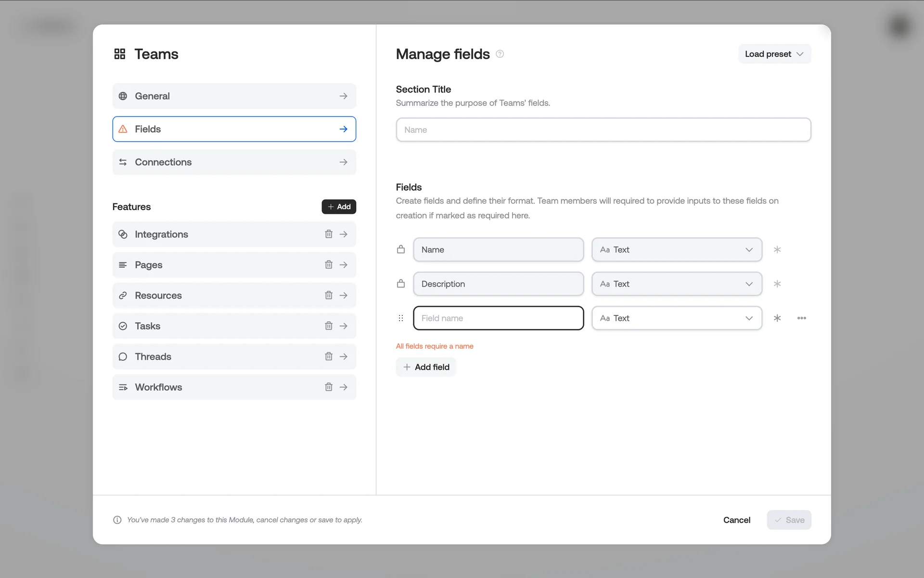Image resolution: width=924 pixels, height=578 pixels.
Task: Open the three-dots menu for the new field
Action: (801, 318)
